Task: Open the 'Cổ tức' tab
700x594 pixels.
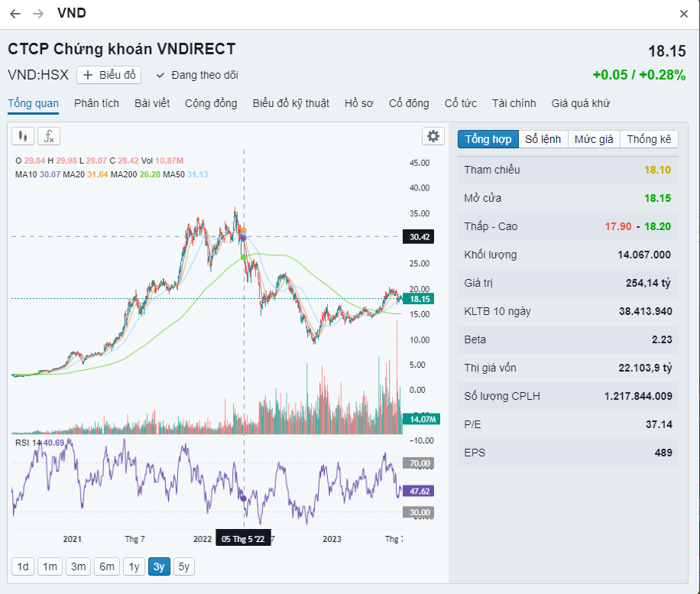Action: point(461,103)
